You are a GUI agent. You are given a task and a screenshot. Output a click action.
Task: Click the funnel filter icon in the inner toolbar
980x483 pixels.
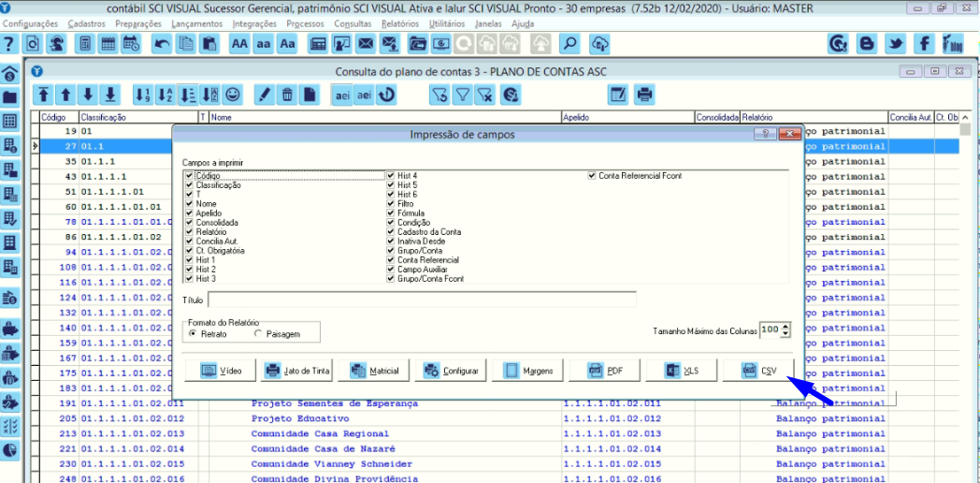click(x=462, y=95)
